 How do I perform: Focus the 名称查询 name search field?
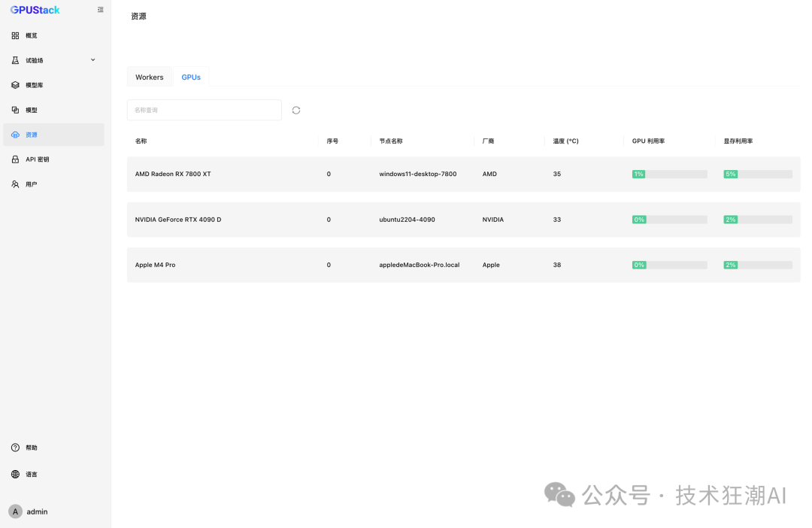205,111
